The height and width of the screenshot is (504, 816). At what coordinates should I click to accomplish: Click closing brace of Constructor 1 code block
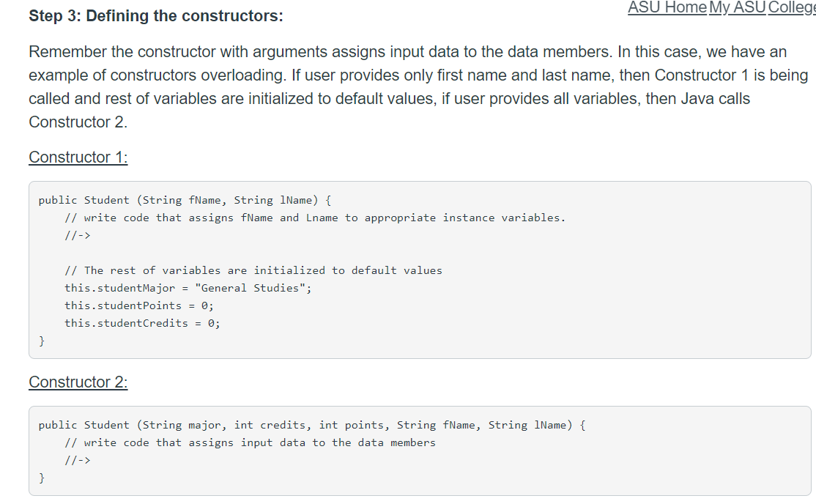pos(42,341)
